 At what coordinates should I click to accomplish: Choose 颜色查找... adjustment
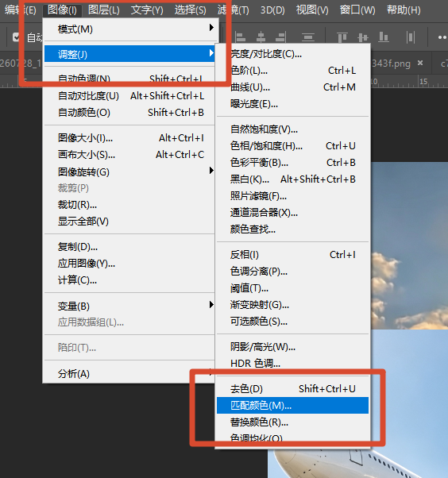(x=292, y=229)
